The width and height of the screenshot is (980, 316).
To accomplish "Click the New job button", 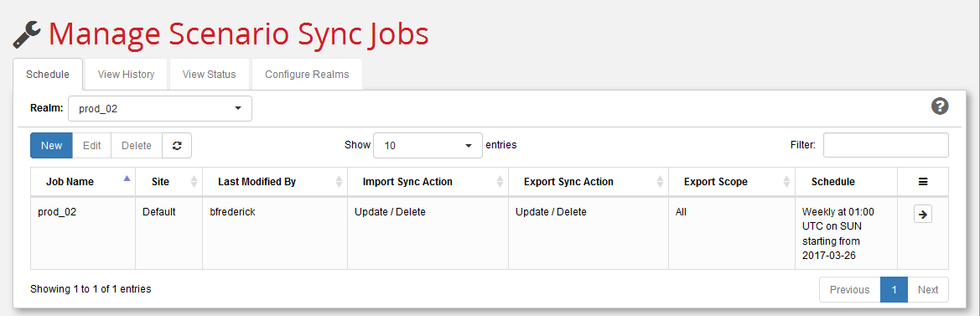I will coord(51,146).
